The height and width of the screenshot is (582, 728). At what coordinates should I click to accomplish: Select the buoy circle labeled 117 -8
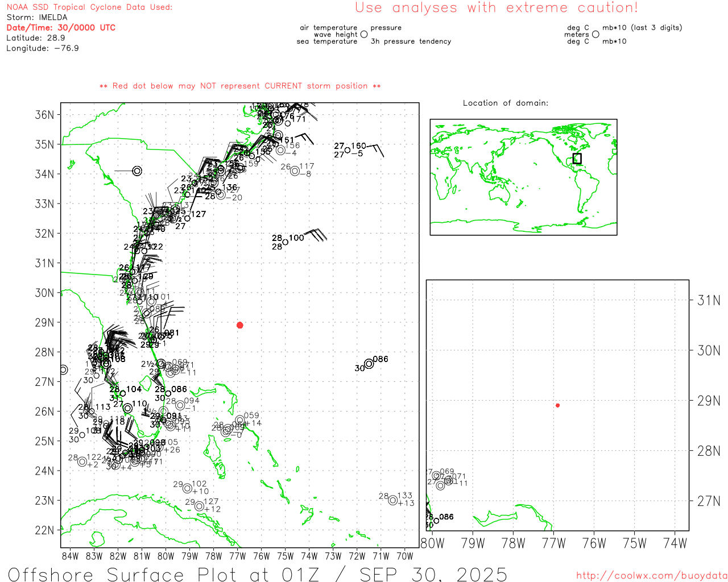(295, 171)
